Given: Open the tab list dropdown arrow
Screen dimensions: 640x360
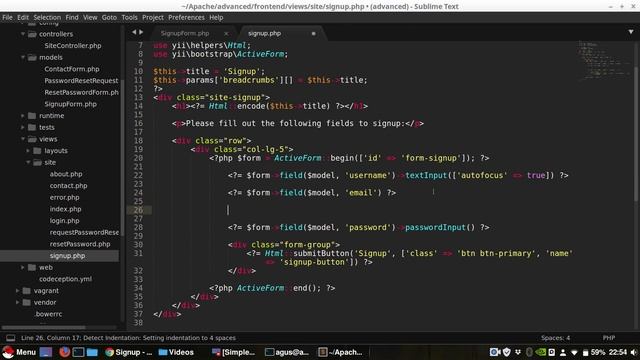Looking at the screenshot, I should (631, 32).
